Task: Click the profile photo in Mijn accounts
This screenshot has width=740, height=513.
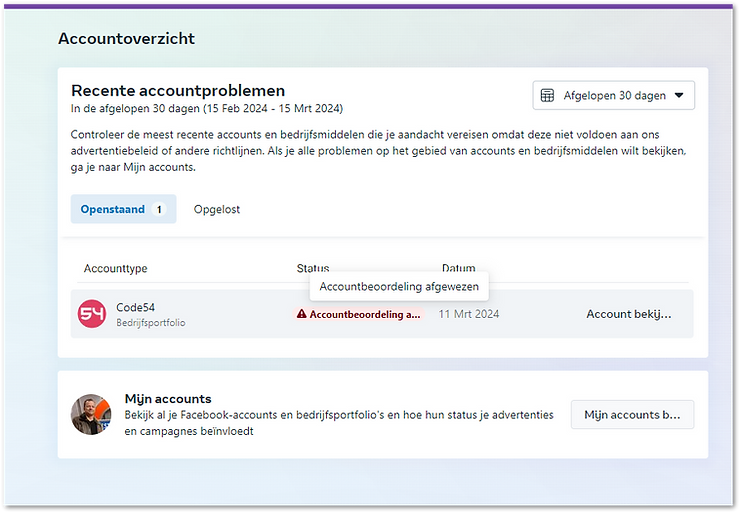Action: tap(91, 414)
